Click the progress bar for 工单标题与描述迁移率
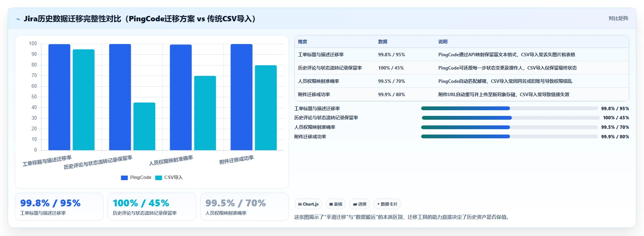This screenshot has width=644, height=236. click(x=510, y=108)
